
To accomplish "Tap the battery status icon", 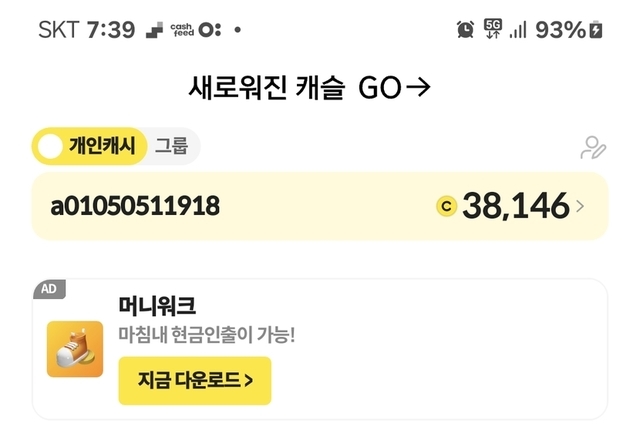I will (597, 30).
